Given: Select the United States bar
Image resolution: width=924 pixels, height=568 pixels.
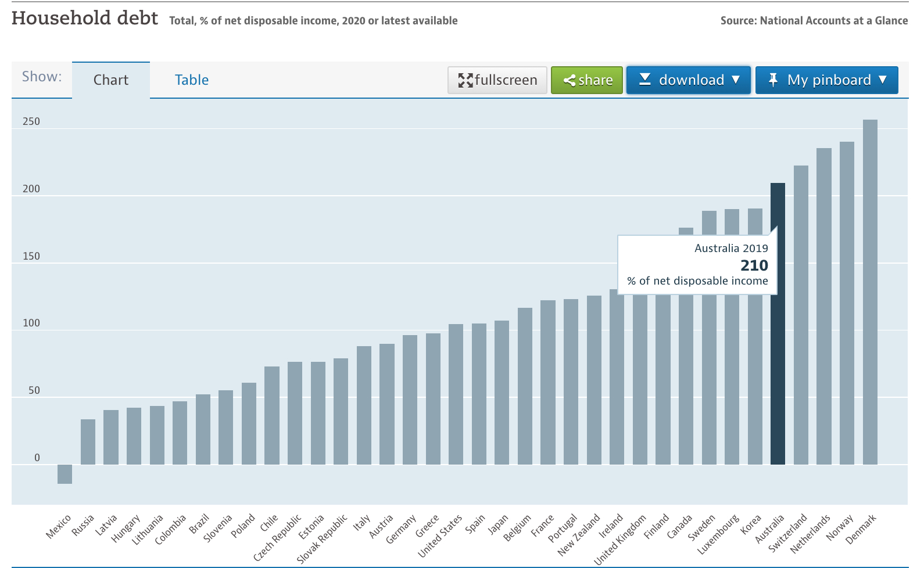Looking at the screenshot, I should tap(456, 394).
